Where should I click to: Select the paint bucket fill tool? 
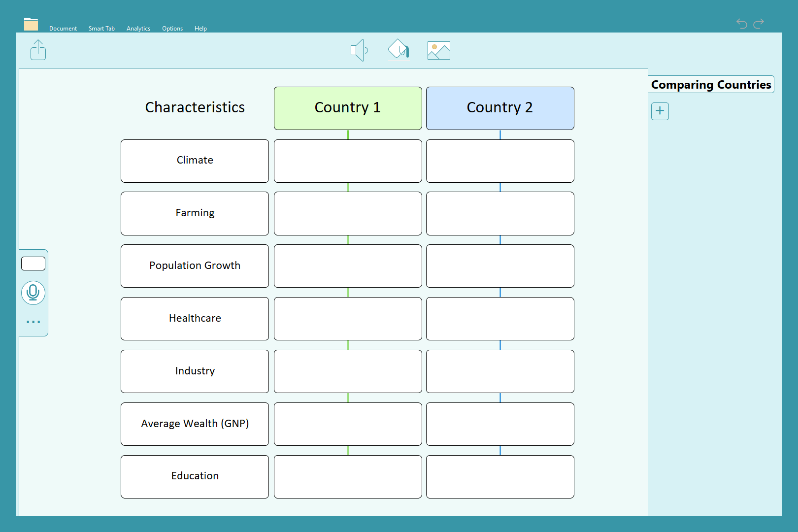point(399,50)
